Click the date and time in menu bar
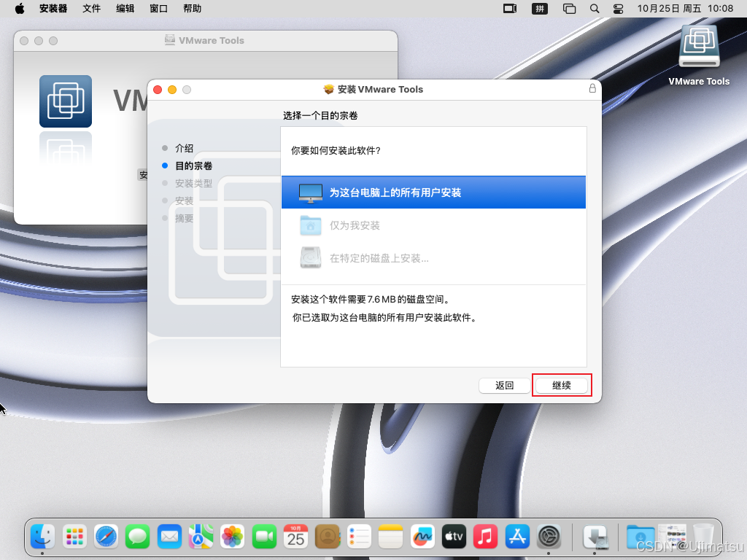Viewport: 747px width, 560px height. click(685, 9)
